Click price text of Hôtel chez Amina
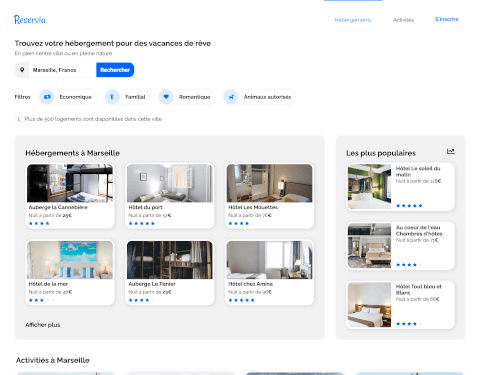 pos(250,292)
